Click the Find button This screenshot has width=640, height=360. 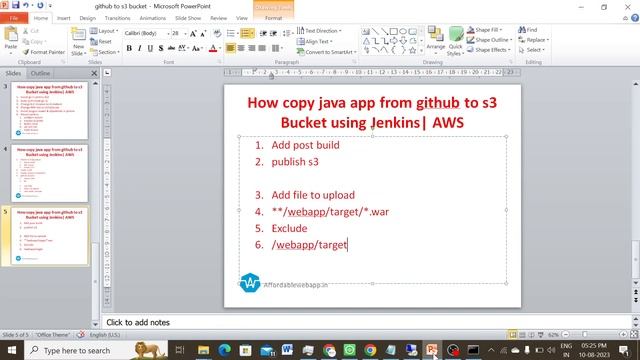[x=528, y=30]
